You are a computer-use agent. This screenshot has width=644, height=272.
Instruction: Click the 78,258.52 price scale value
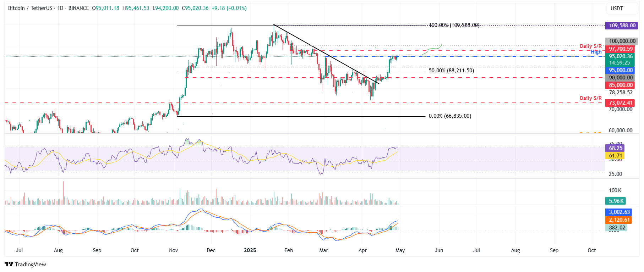coord(621,93)
